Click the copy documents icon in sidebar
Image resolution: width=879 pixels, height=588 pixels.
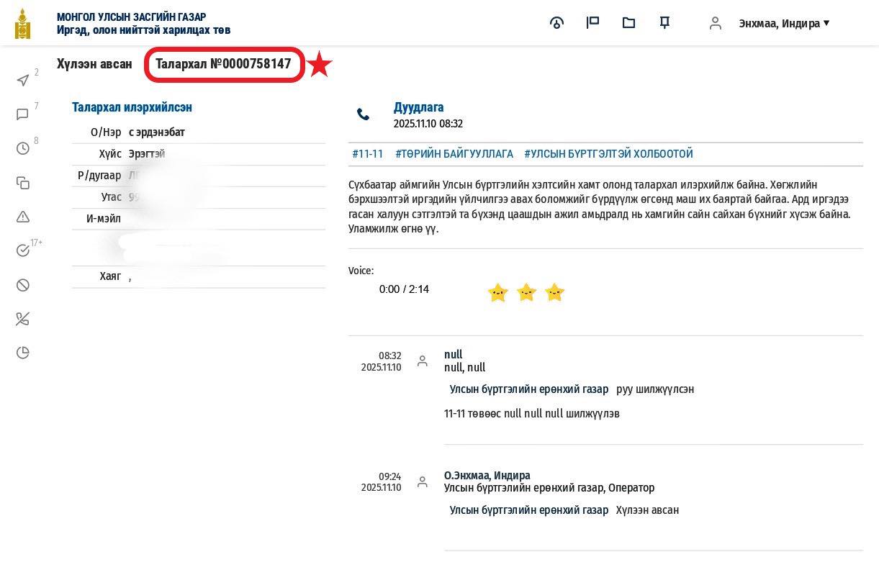tap(23, 183)
